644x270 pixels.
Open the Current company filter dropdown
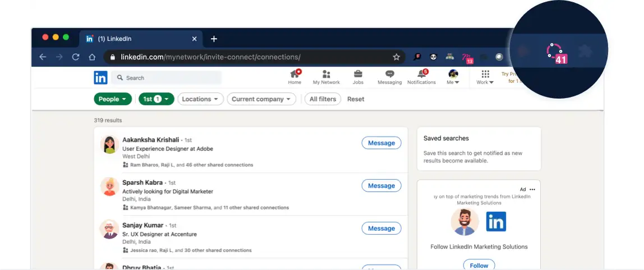tap(261, 99)
